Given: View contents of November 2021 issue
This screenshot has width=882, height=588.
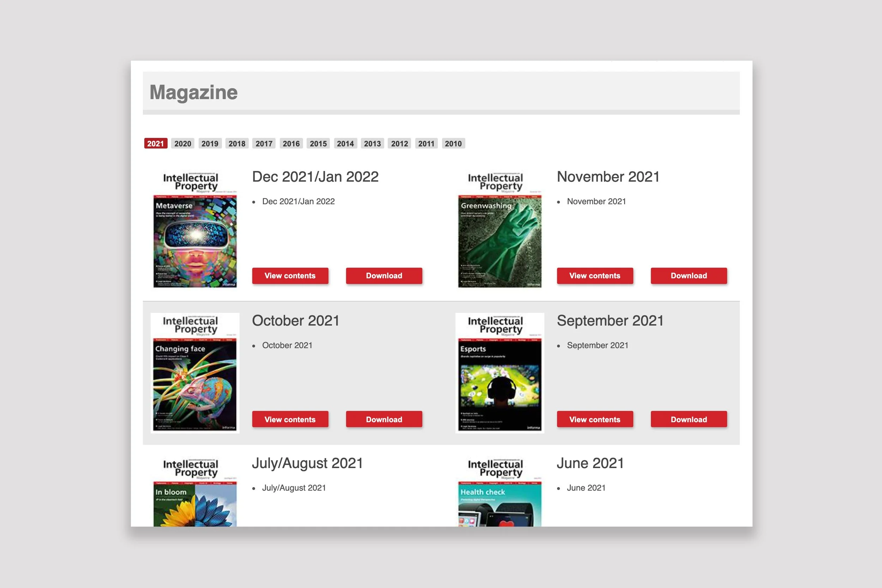Looking at the screenshot, I should pos(595,275).
